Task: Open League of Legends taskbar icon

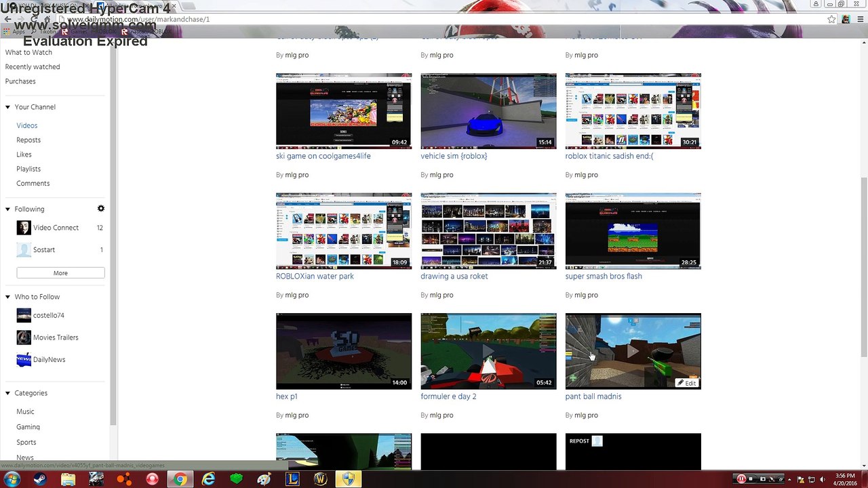Action: (x=292, y=479)
